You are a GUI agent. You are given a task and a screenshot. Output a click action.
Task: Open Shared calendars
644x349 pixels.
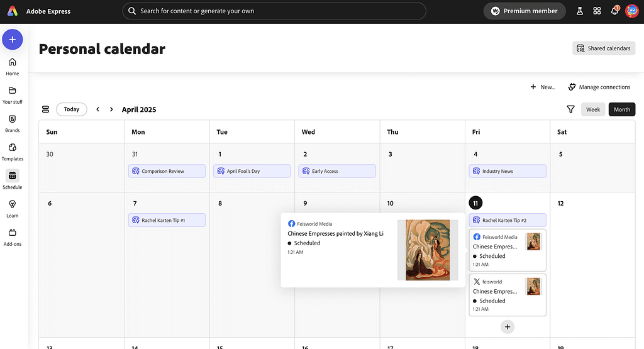(604, 48)
